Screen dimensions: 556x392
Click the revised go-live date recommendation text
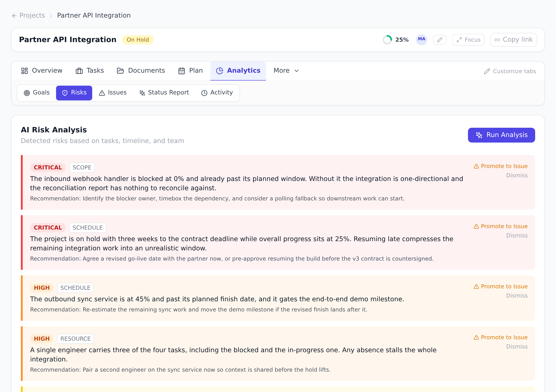pyautogui.click(x=232, y=259)
